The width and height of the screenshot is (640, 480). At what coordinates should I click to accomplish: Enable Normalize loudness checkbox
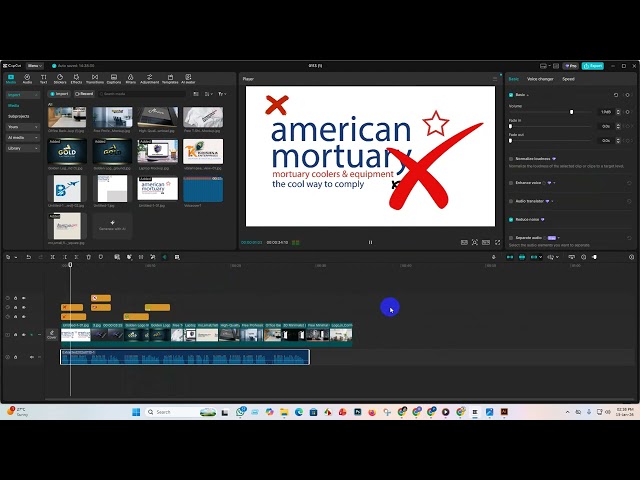(511, 159)
